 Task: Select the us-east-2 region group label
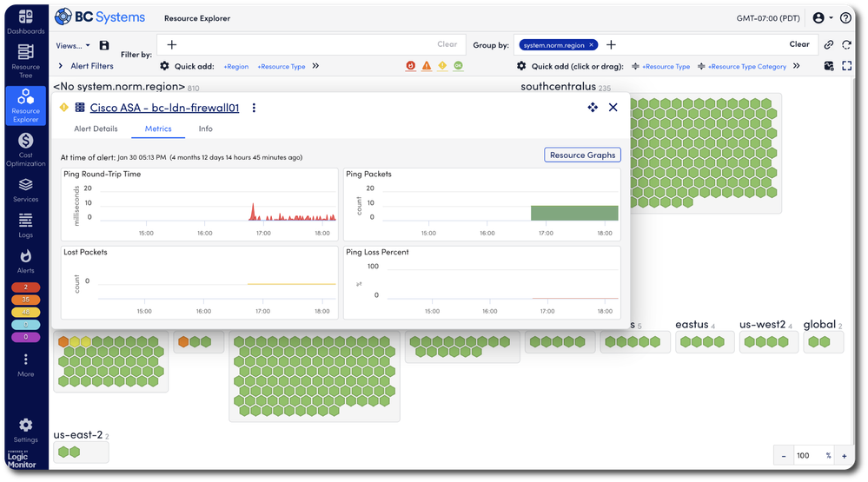(x=78, y=435)
